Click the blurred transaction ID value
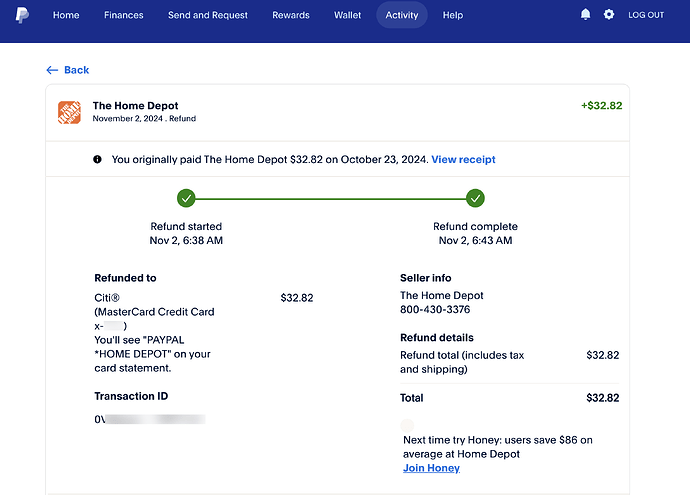The height and width of the screenshot is (495, 690). [150, 419]
